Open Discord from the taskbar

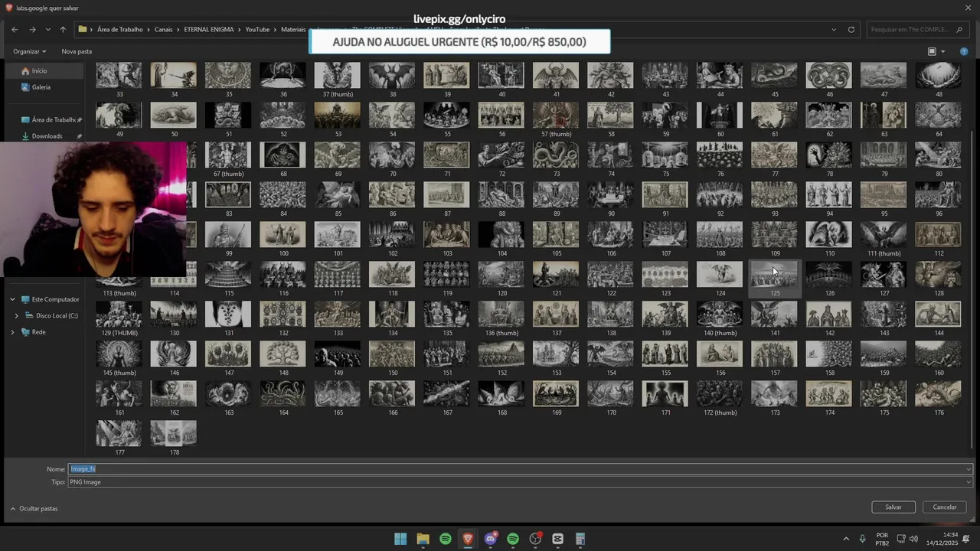coord(491,539)
